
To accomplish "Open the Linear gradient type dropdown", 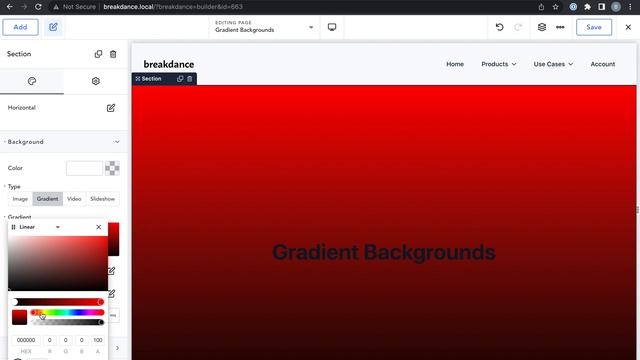I will coord(40,227).
